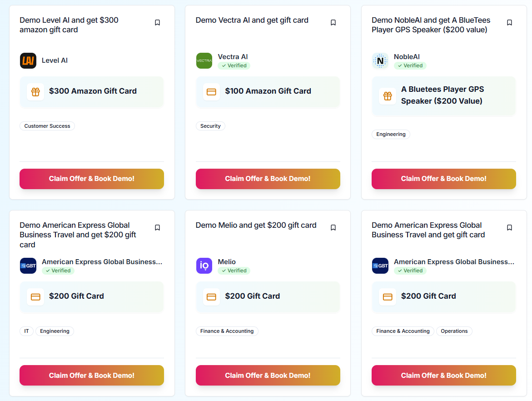This screenshot has width=532, height=401.
Task: Click the Security category tag
Action: pos(210,126)
